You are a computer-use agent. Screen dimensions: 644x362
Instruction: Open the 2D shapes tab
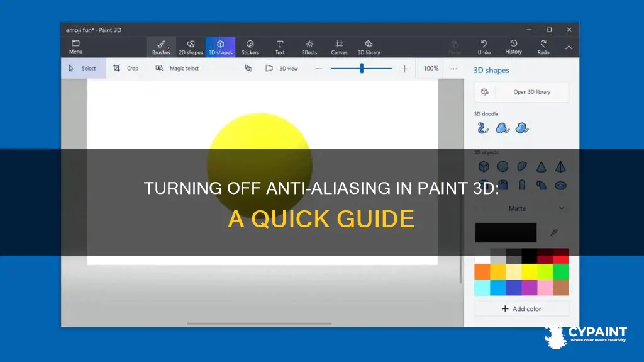[191, 47]
